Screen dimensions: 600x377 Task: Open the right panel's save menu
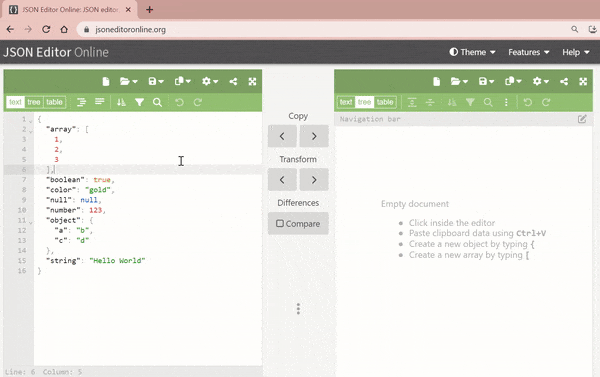point(486,82)
